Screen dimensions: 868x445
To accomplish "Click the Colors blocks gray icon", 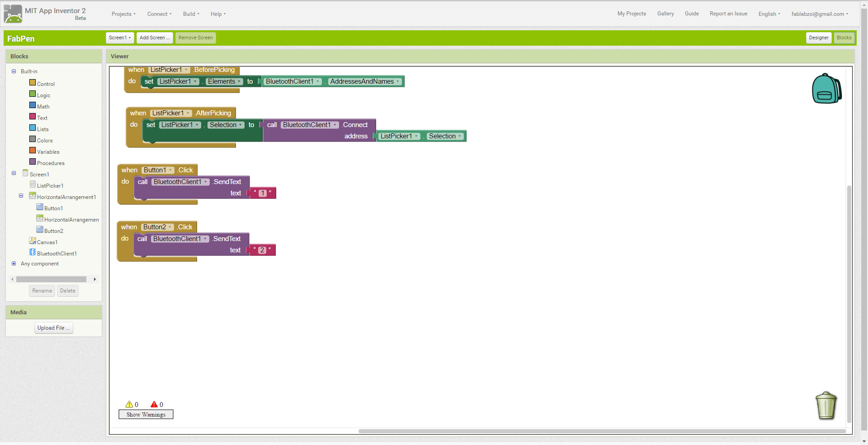I will point(33,139).
